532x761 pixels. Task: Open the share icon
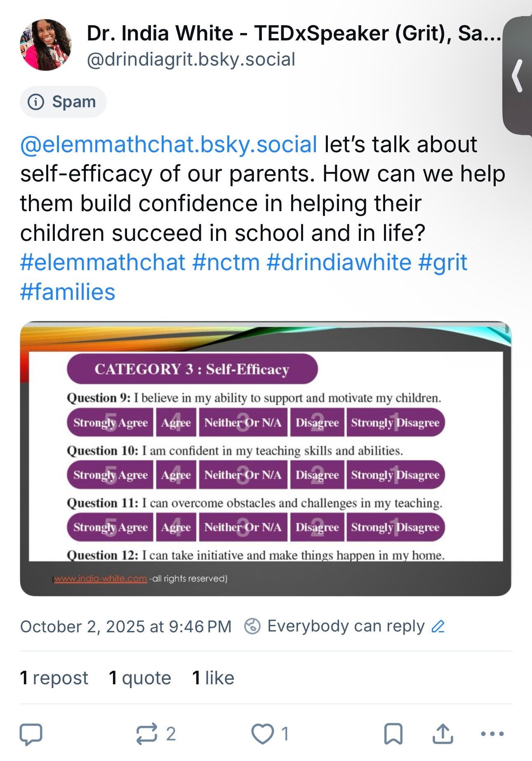[x=443, y=734]
